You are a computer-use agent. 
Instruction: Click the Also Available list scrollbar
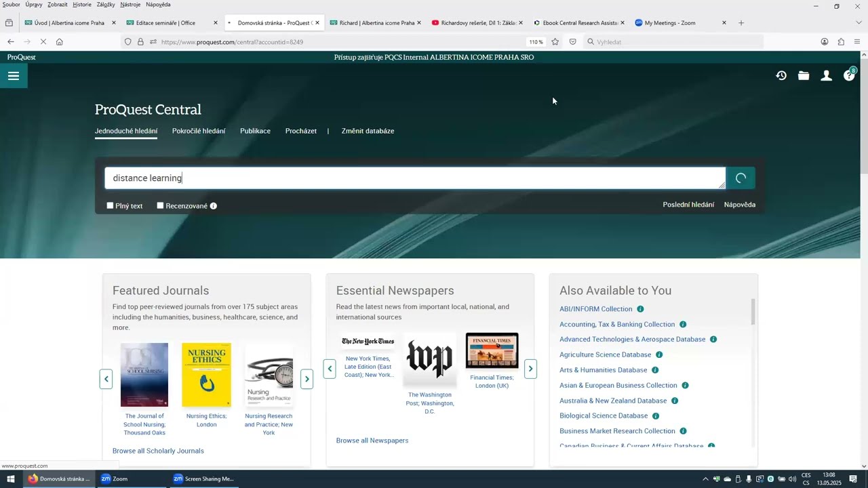753,312
